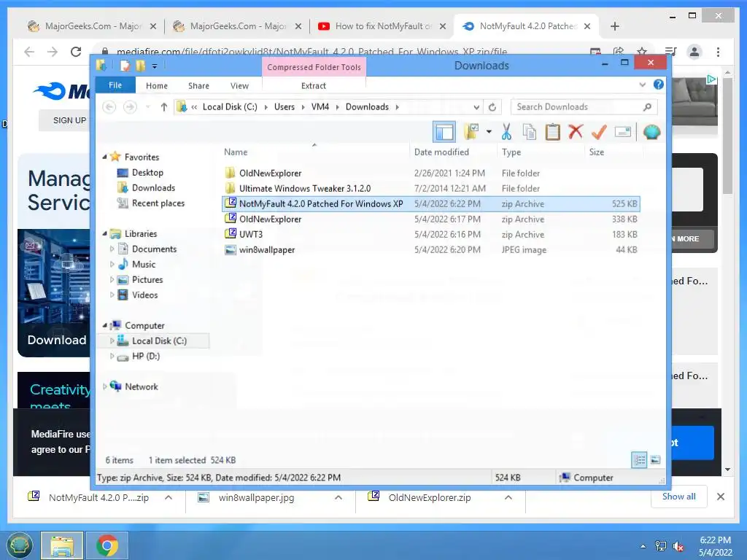
Task: Click the Up one level arrow
Action: coord(164,107)
